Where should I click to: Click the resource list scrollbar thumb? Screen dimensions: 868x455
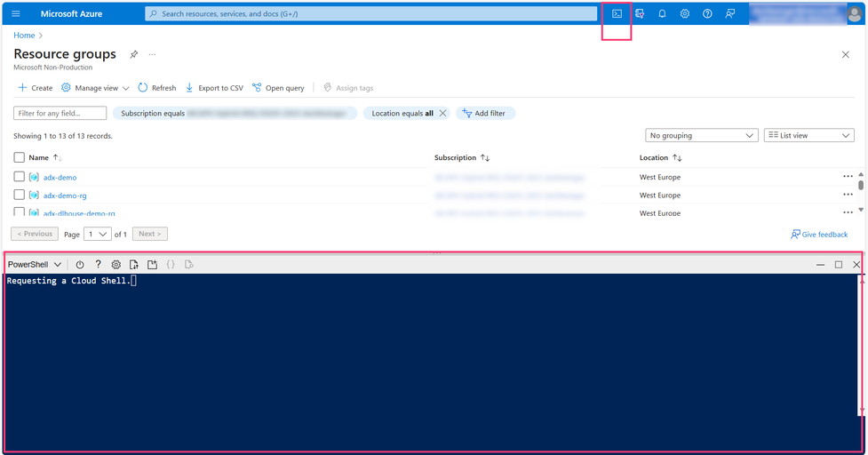[x=861, y=185]
